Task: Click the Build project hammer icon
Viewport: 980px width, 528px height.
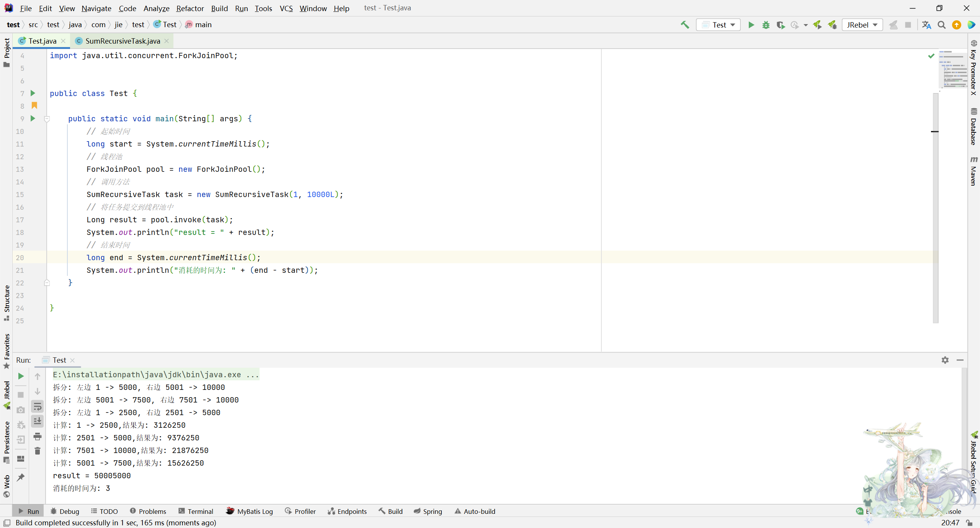Action: coord(685,25)
